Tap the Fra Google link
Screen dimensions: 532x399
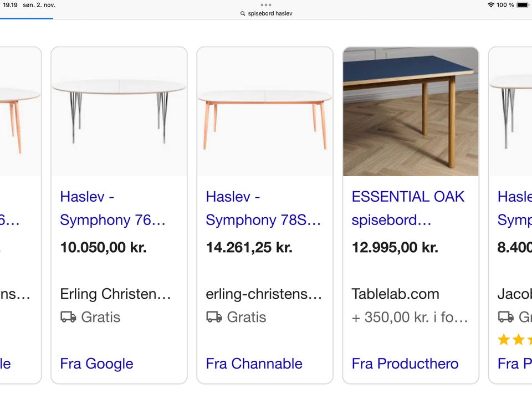96,364
